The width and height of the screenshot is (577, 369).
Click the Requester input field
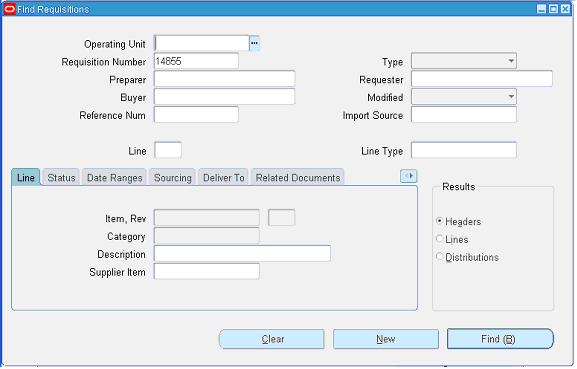pyautogui.click(x=482, y=79)
